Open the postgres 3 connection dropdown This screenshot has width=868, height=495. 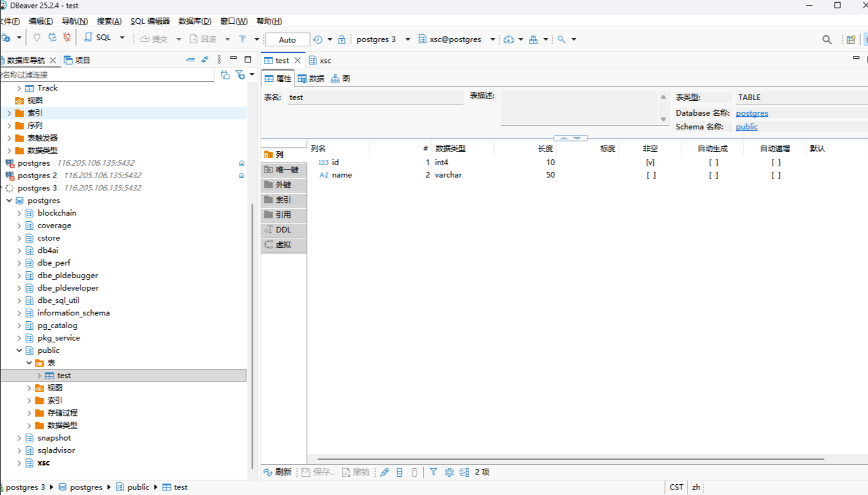click(x=407, y=39)
